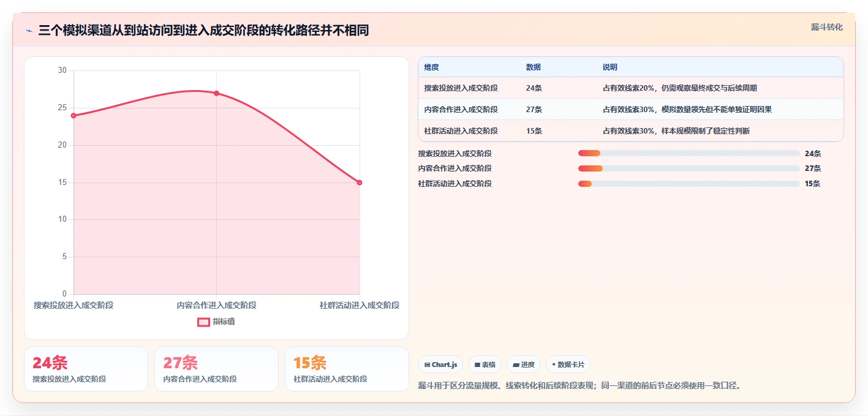Click the 说明 column header

pos(610,67)
